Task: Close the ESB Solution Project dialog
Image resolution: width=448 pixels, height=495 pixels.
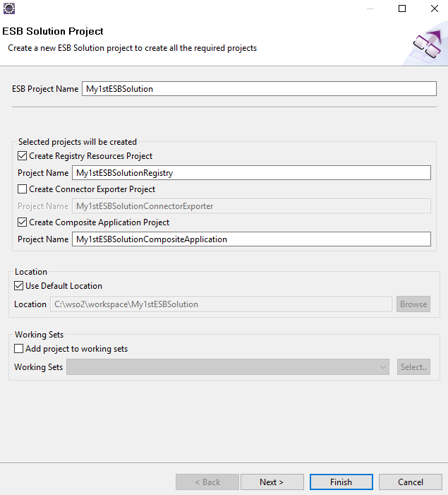Action: pos(434,8)
